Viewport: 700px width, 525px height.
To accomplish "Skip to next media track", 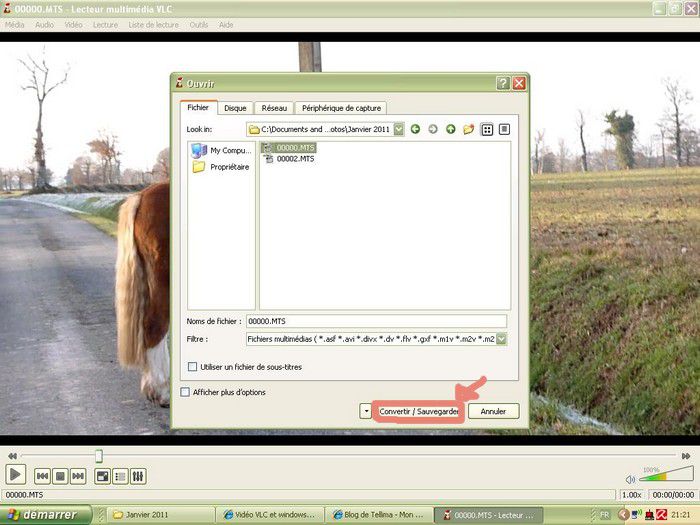I will [x=77, y=476].
